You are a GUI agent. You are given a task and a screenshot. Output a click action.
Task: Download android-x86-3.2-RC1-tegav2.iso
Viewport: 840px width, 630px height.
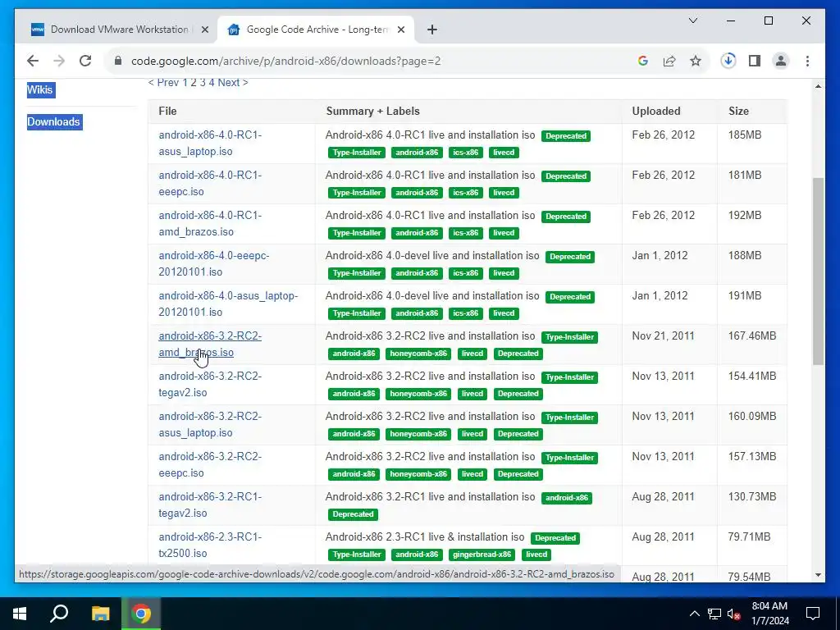pos(210,504)
